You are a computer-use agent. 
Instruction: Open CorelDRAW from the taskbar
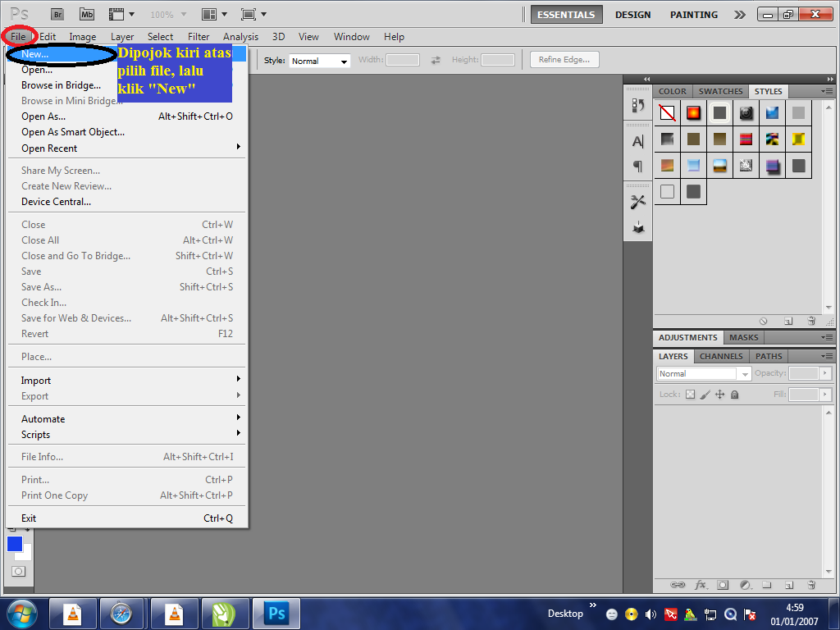[225, 614]
